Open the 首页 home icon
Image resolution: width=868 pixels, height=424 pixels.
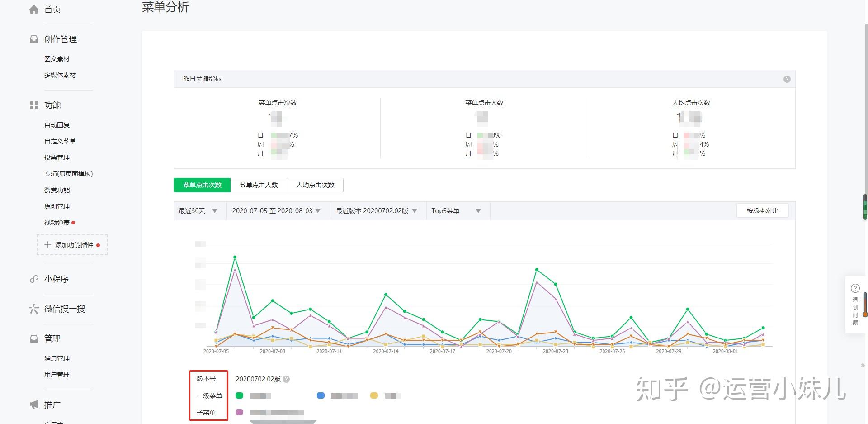(34, 9)
